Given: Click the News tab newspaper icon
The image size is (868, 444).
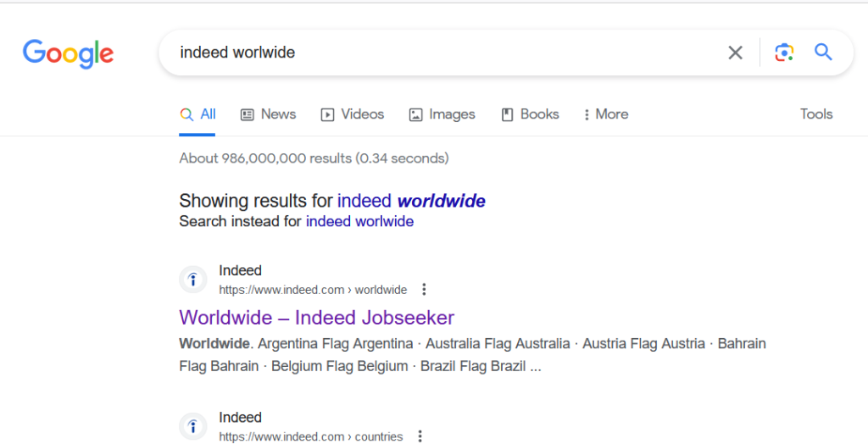Looking at the screenshot, I should pyautogui.click(x=247, y=114).
